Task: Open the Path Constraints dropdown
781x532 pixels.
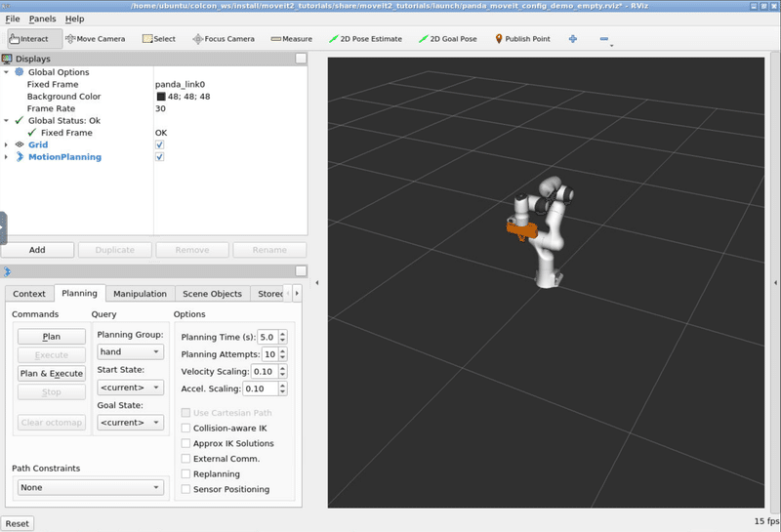Action: [x=91, y=487]
